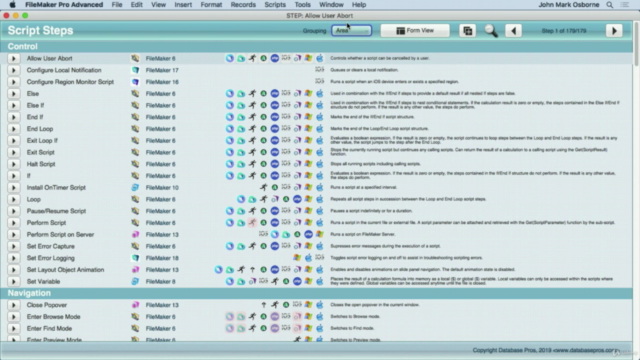
Task: Click PHP compatibility icon in Allow User Abort row
Action: [x=275, y=58]
